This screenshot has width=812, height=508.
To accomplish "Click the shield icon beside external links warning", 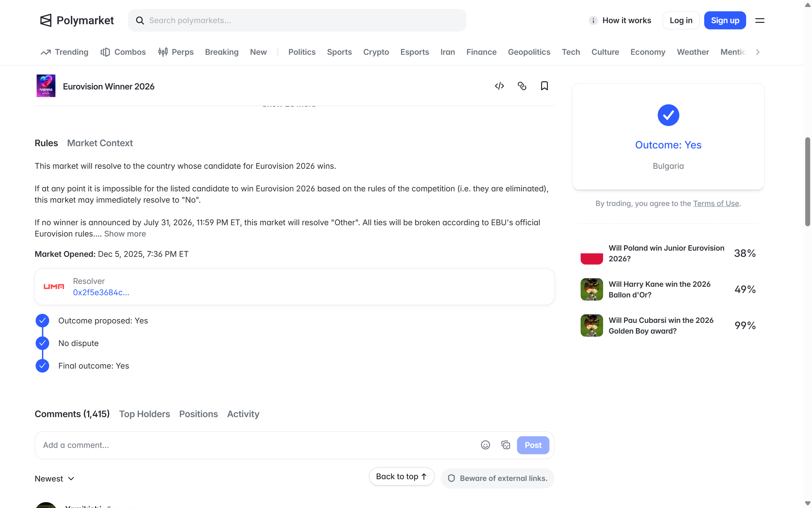I will click(451, 478).
